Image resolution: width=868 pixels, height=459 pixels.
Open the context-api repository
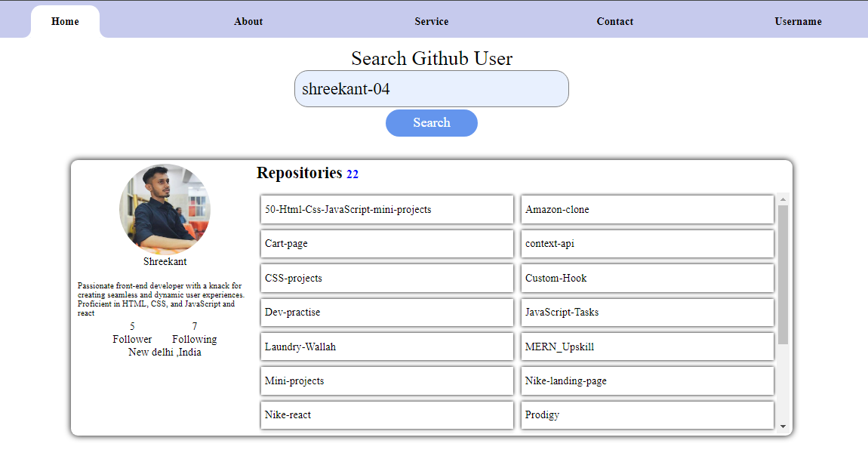point(647,243)
